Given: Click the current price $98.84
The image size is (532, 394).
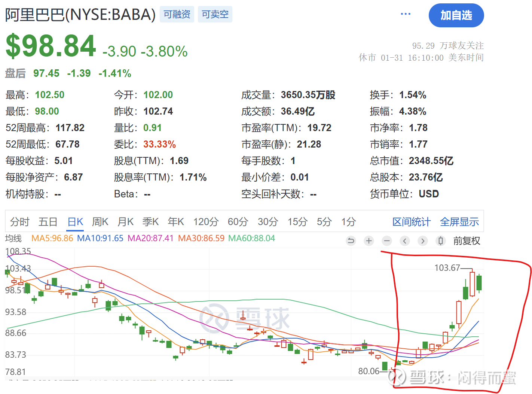Looking at the screenshot, I should pyautogui.click(x=51, y=46).
